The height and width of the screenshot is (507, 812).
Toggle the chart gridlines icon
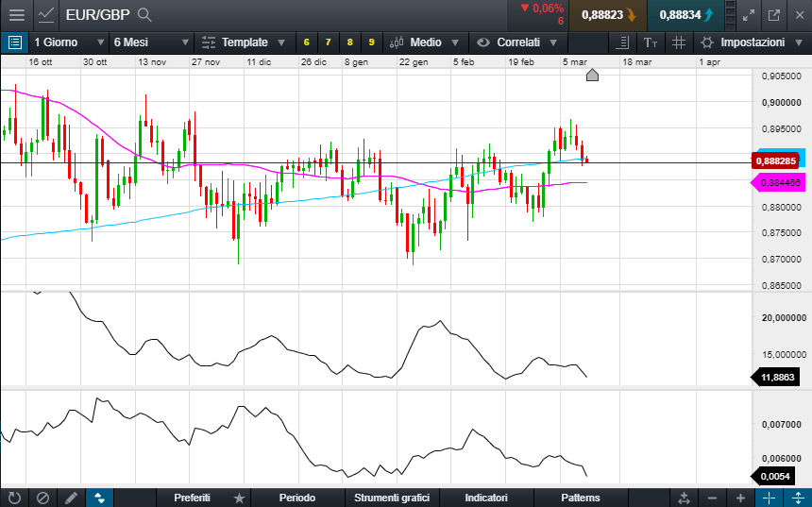pos(678,42)
